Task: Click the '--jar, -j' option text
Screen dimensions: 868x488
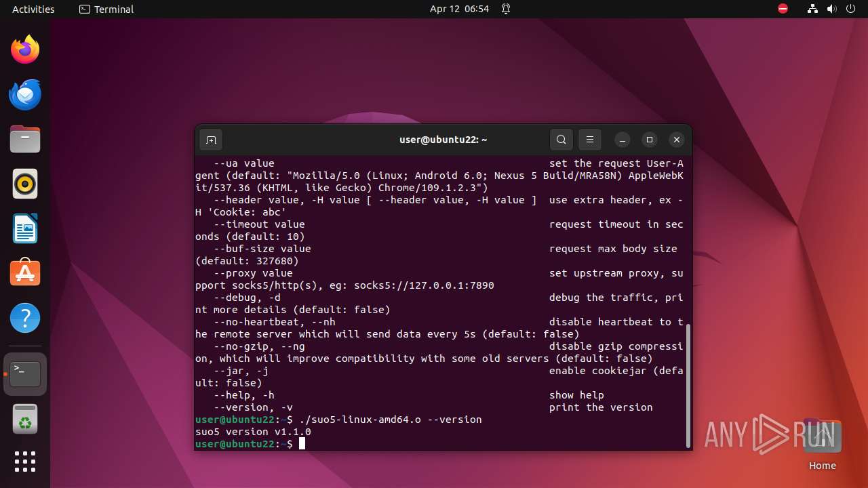Action: coord(241,371)
